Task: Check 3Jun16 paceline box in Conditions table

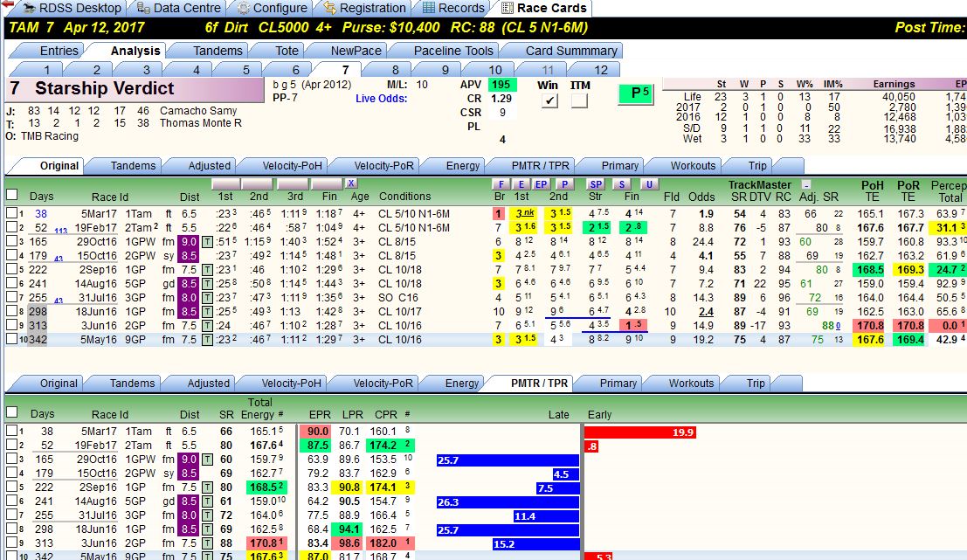Action: coord(11,325)
